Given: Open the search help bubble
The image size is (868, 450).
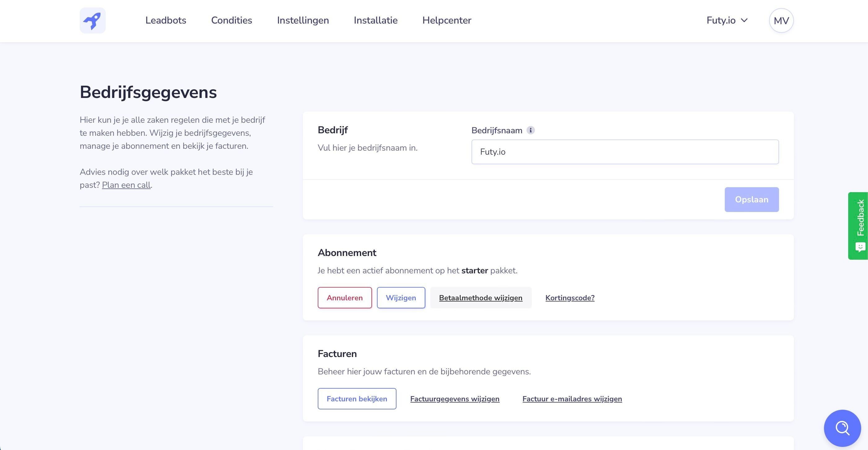Looking at the screenshot, I should pos(842,428).
